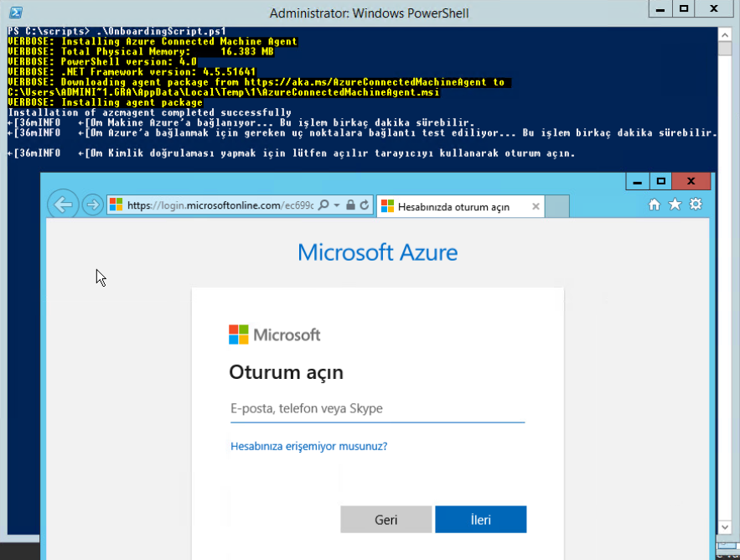
Task: Maximize the PowerShell window
Action: (x=683, y=9)
